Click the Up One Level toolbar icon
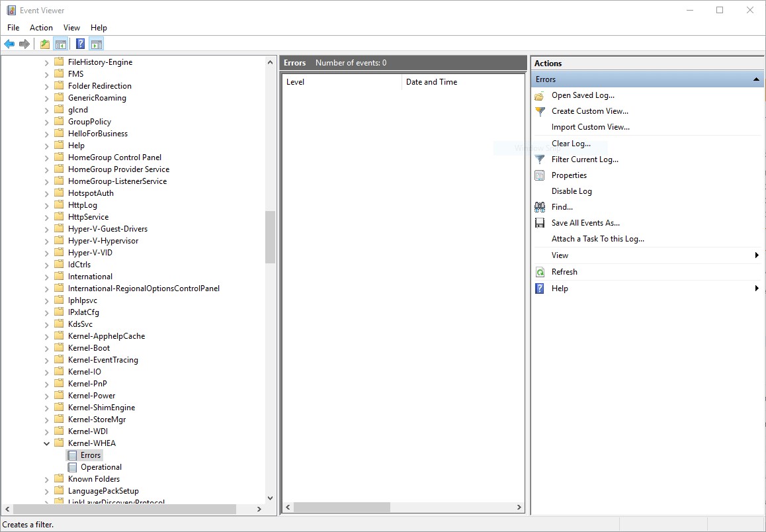The image size is (766, 532). pos(45,44)
